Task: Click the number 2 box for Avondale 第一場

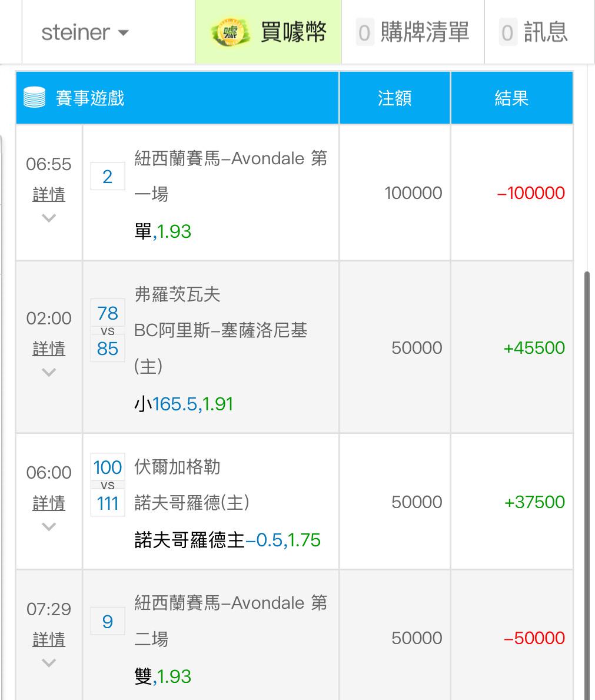Action: (x=108, y=176)
